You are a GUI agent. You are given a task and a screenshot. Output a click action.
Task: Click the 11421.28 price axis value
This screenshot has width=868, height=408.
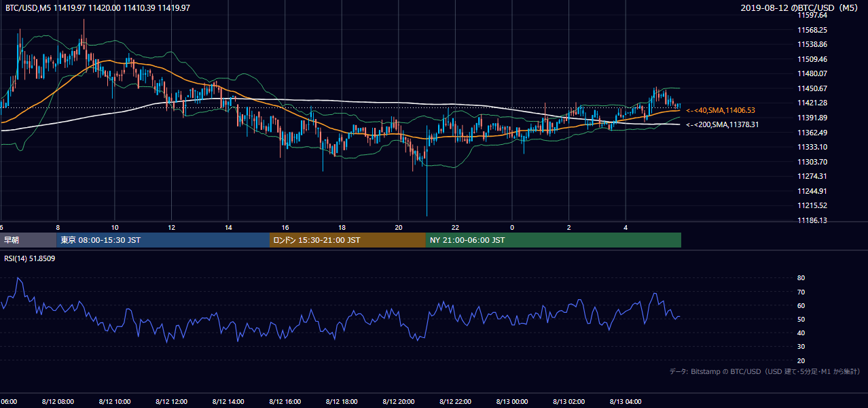812,103
